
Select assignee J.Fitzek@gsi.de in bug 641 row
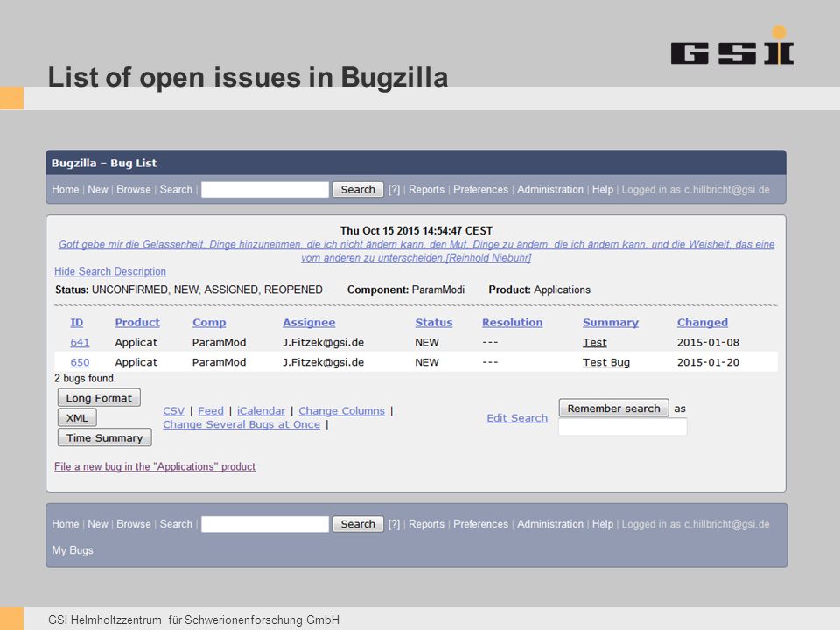[x=323, y=342]
